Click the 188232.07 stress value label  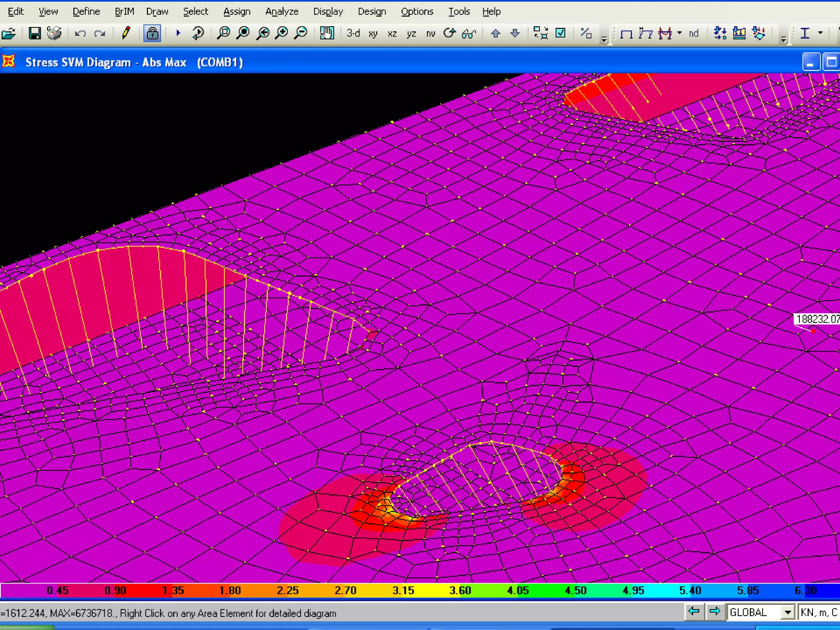point(817,319)
